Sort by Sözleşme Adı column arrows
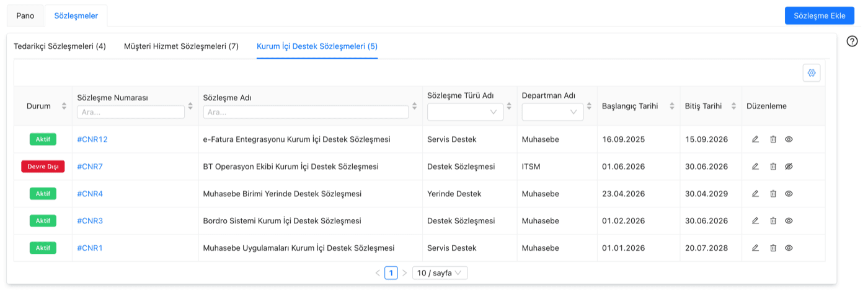The image size is (868, 299). point(415,106)
